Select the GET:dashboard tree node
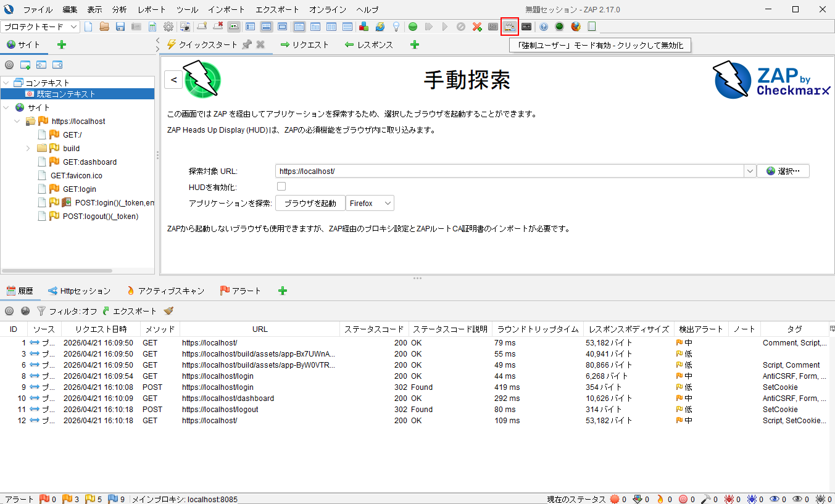The height and width of the screenshot is (504, 835). 89,162
